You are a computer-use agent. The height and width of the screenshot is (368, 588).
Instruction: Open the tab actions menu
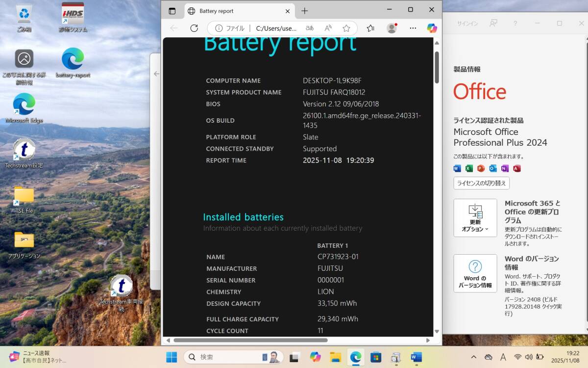[x=172, y=11]
